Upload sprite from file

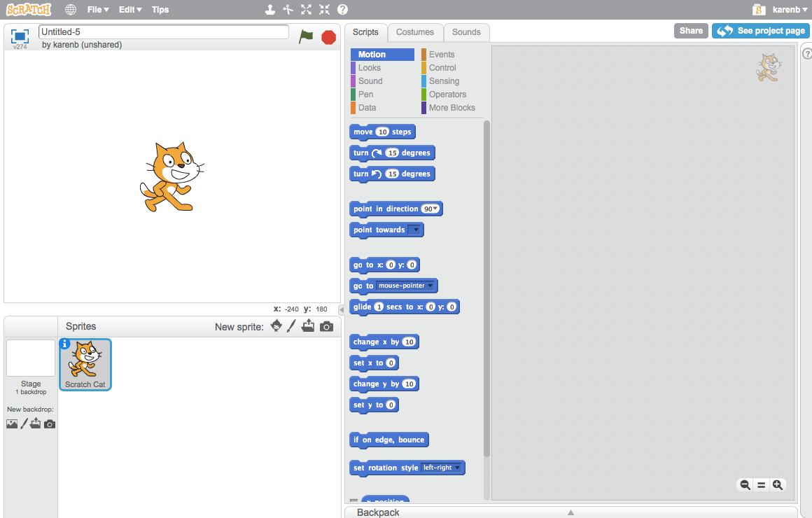(308, 325)
